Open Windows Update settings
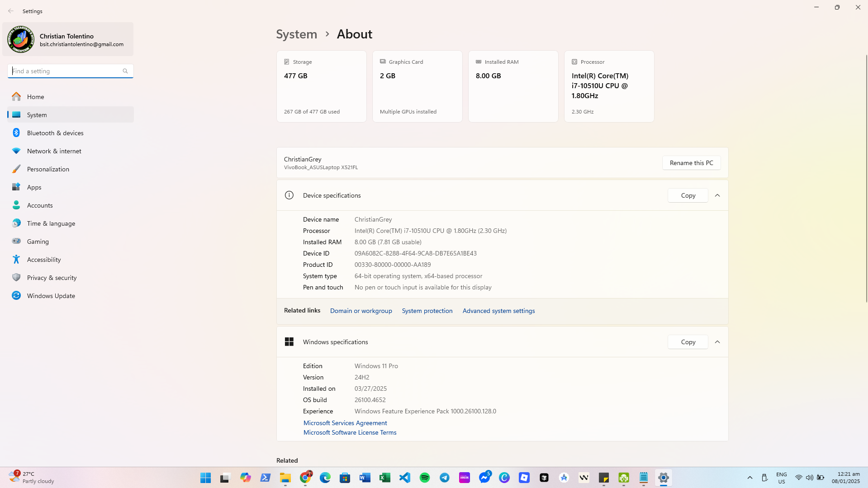The image size is (868, 488). pos(70,296)
